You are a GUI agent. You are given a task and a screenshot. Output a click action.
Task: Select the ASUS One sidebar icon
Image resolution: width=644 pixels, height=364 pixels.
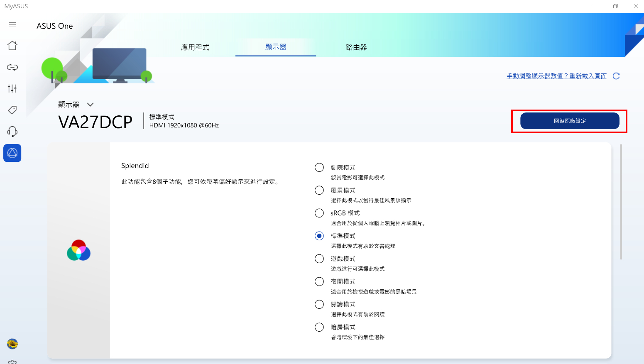[x=12, y=153]
